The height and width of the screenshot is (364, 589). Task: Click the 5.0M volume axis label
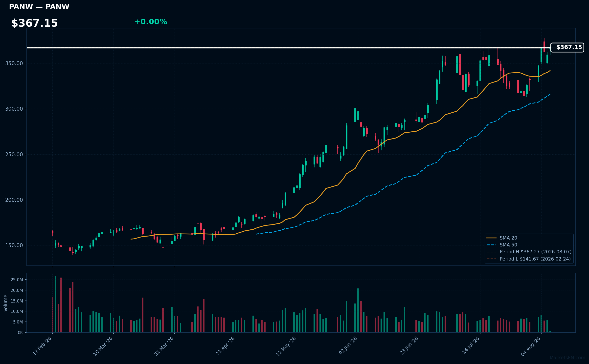point(18,322)
